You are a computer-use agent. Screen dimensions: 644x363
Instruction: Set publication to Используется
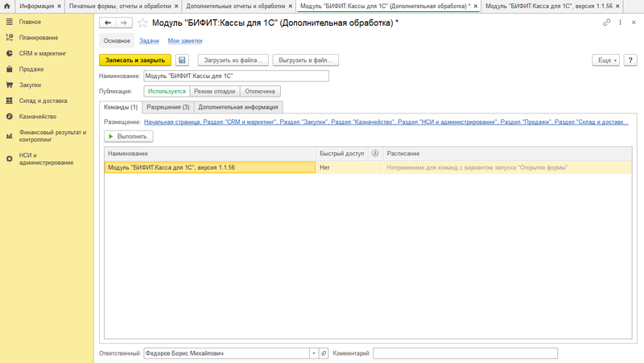(x=167, y=92)
